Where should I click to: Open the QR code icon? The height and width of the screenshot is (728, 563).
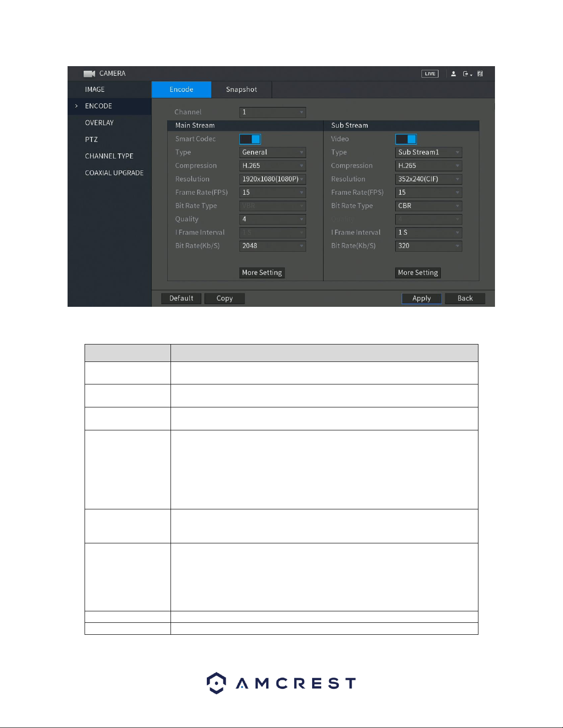[480, 73]
